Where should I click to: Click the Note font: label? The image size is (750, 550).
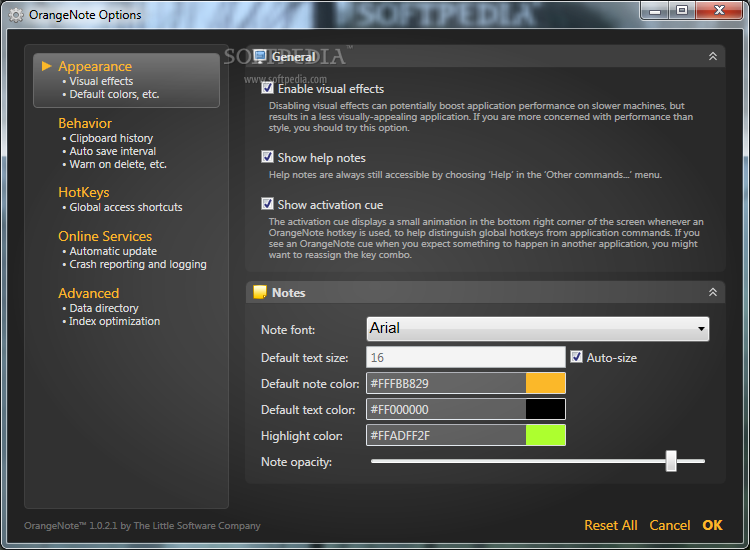(x=288, y=330)
